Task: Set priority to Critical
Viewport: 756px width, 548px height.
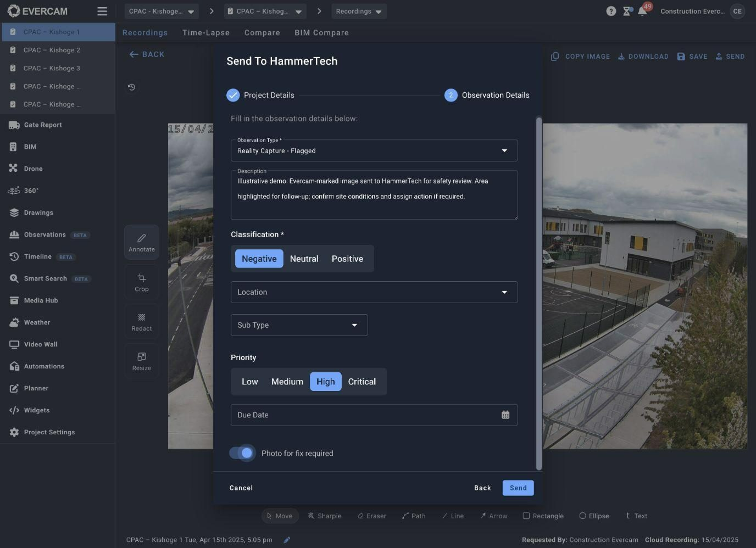Action: click(x=362, y=382)
